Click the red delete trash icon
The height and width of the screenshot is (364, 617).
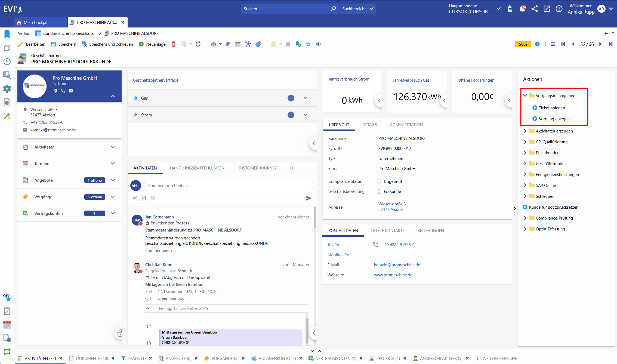174,44
